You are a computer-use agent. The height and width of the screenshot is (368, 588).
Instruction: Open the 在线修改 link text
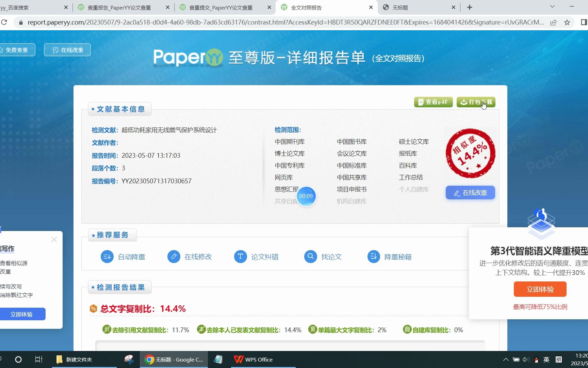[x=198, y=257]
